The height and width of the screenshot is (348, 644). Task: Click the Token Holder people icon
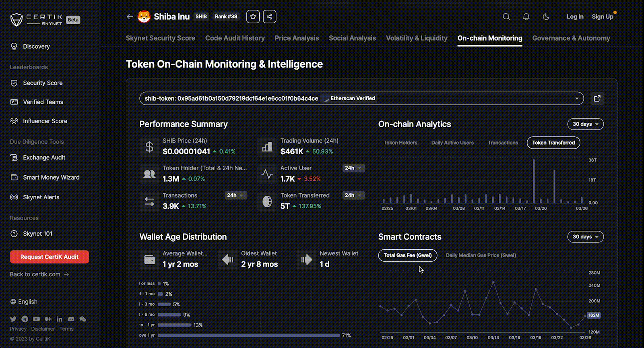149,174
